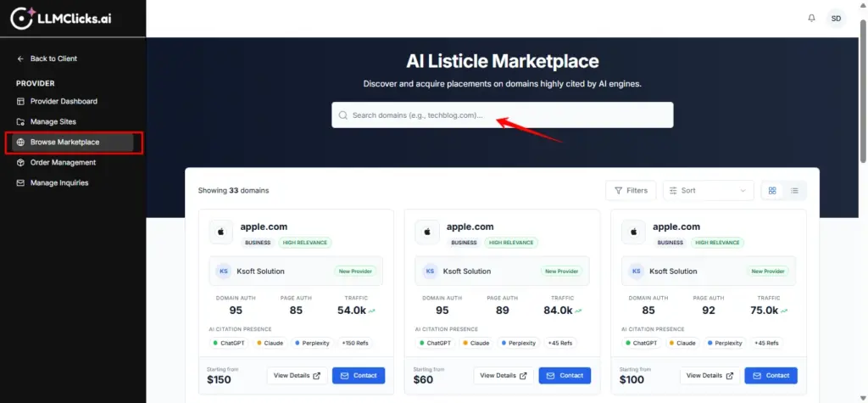Viewport: 868px width, 403px height.
Task: Click the notification bell icon
Action: click(811, 18)
